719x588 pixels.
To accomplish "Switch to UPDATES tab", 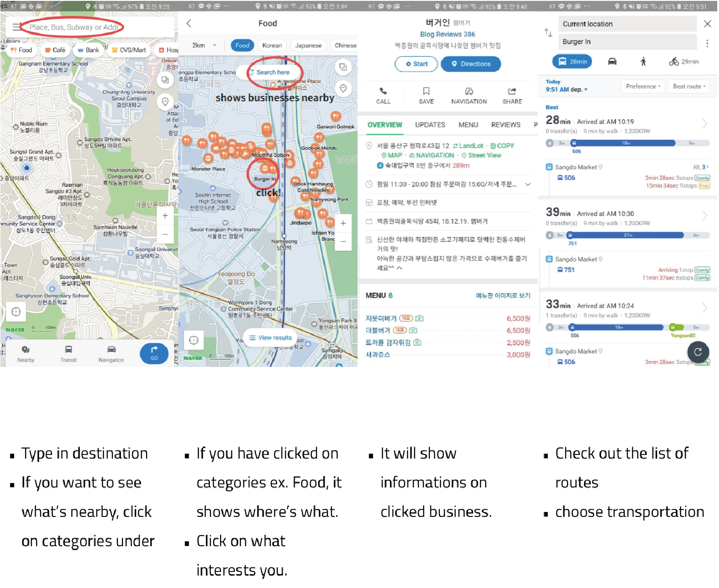I will pyautogui.click(x=430, y=125).
